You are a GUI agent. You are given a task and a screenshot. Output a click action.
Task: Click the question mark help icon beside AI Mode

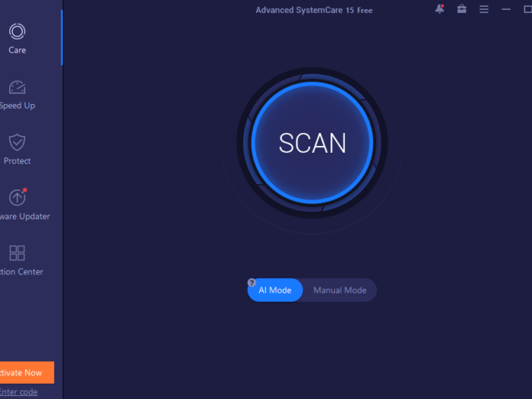(x=252, y=282)
